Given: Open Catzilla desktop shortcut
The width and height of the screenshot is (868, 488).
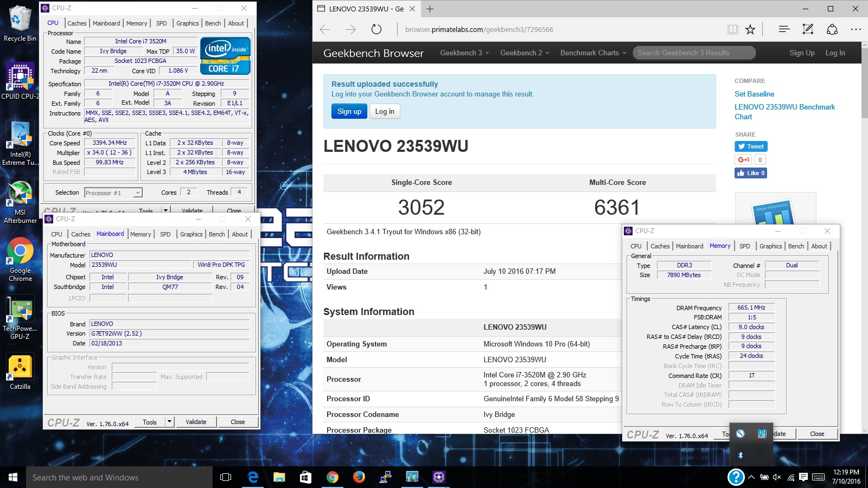Looking at the screenshot, I should [20, 371].
